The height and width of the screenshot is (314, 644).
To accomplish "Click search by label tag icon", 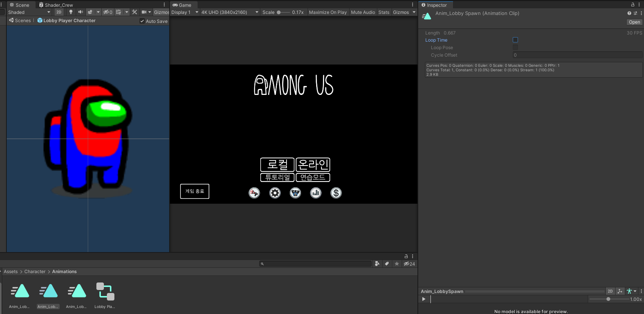I will (387, 264).
